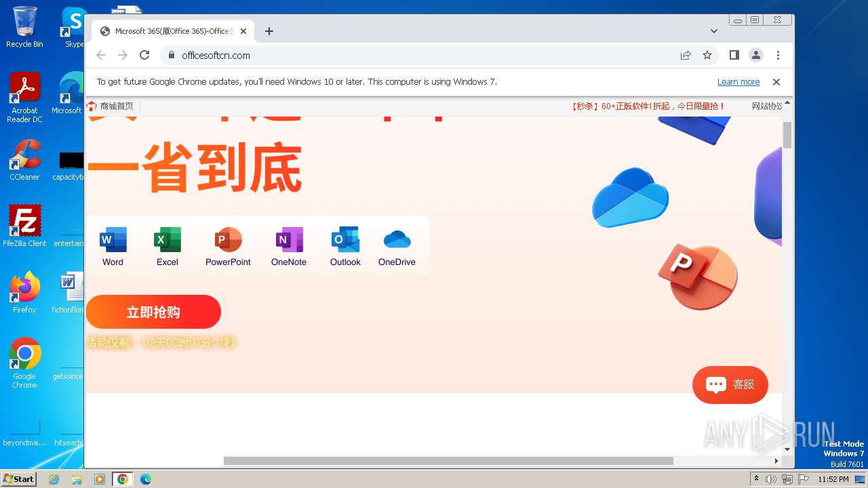The width and height of the screenshot is (868, 488).
Task: Click the vertical page scrollbar thumb
Action: [787, 135]
